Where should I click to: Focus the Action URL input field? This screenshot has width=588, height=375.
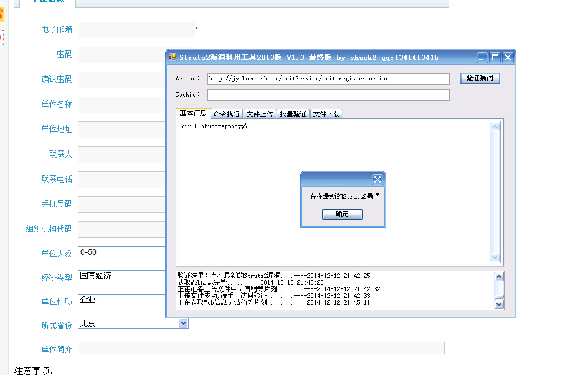pos(328,79)
